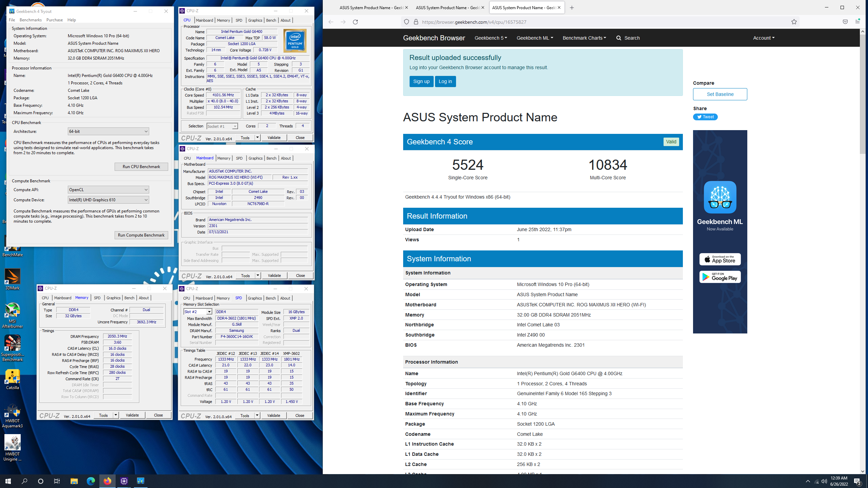Bookmark this page with the star icon

794,22
